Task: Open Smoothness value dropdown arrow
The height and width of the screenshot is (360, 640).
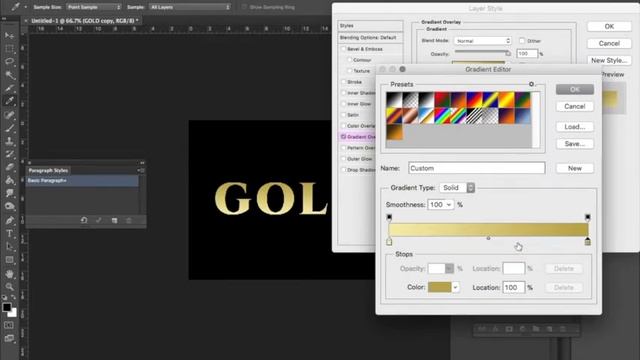Action: pos(449,204)
